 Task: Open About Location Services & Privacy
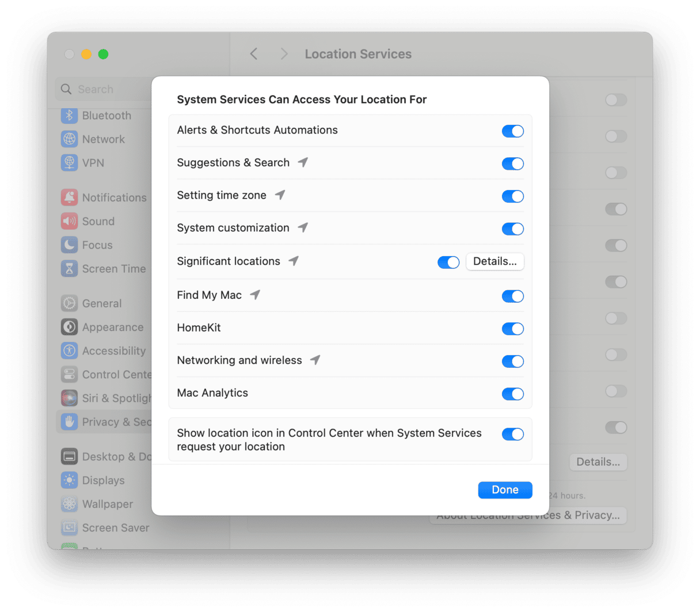528,515
